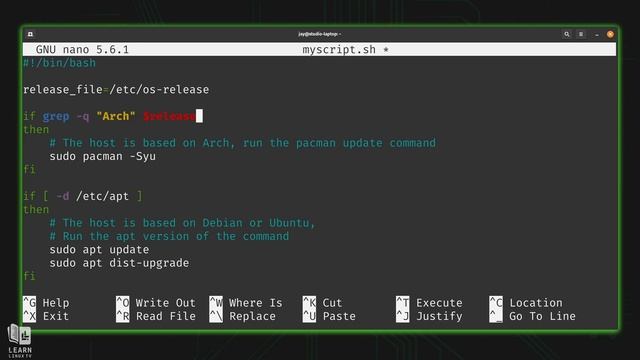Minimize the terminal window
Viewport: 640px width, 360px height.
click(597, 35)
